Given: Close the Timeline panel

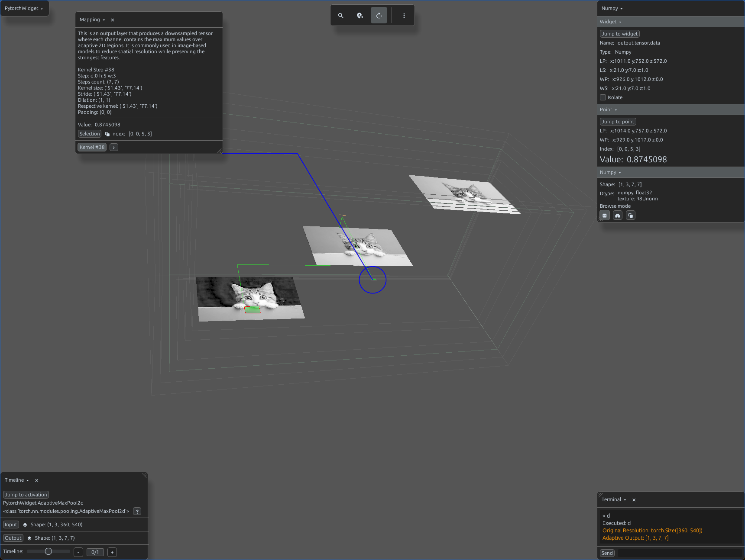Looking at the screenshot, I should coord(37,480).
